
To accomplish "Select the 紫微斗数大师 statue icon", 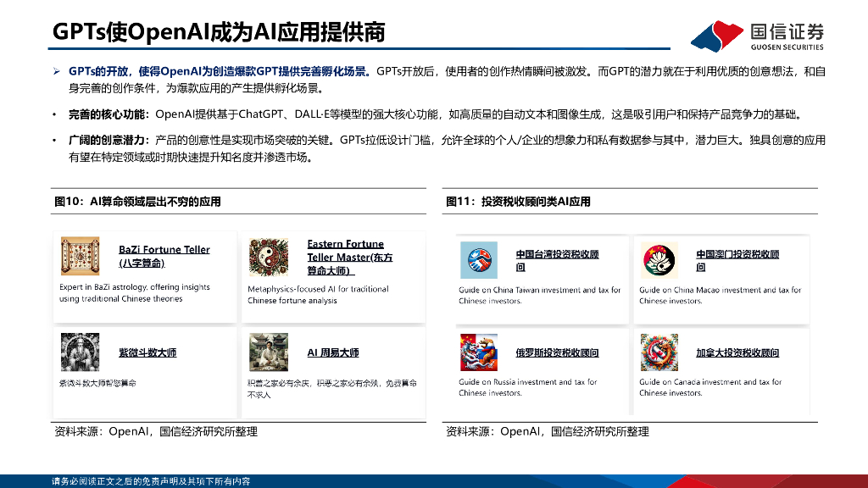I will click(x=81, y=353).
